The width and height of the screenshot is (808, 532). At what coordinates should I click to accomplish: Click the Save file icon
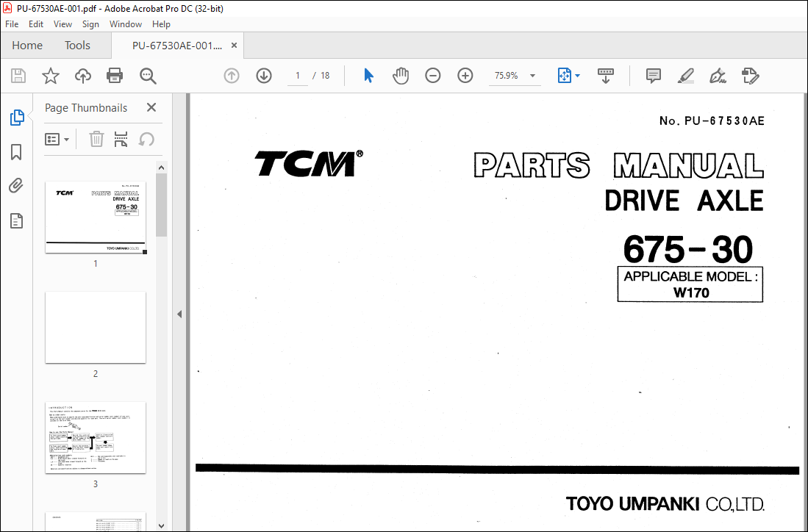click(18, 76)
